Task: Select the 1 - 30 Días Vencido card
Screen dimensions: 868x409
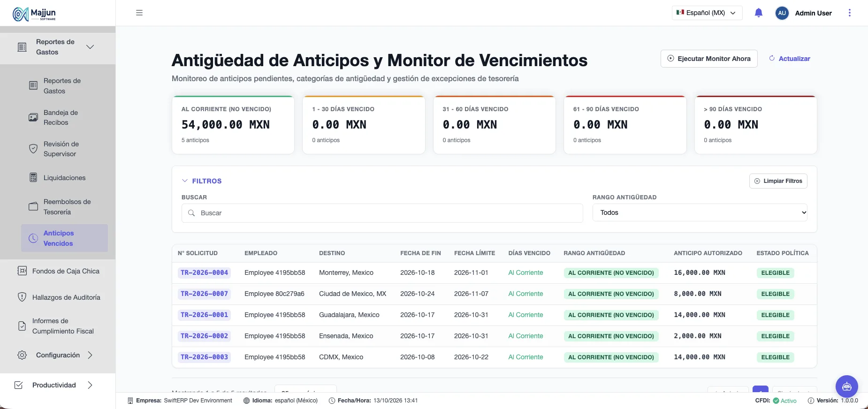Action: click(364, 125)
